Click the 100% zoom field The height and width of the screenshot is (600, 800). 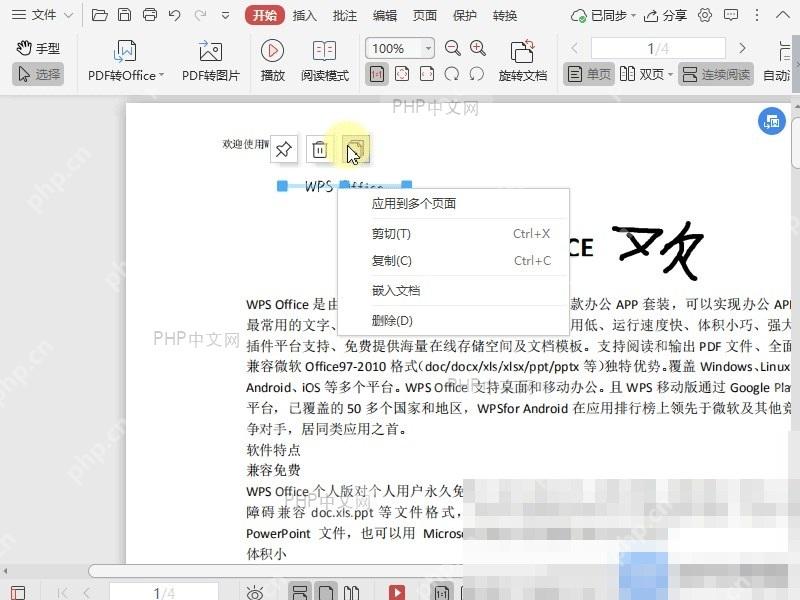(x=393, y=48)
